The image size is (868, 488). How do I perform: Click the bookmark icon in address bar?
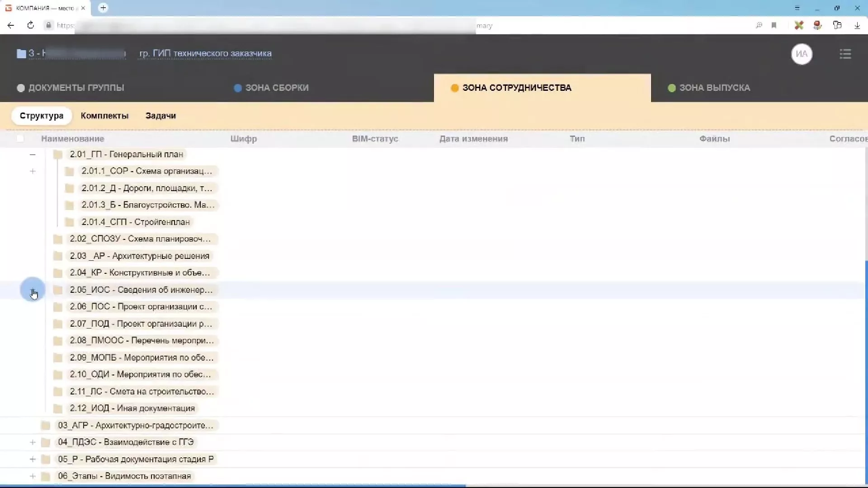click(774, 25)
